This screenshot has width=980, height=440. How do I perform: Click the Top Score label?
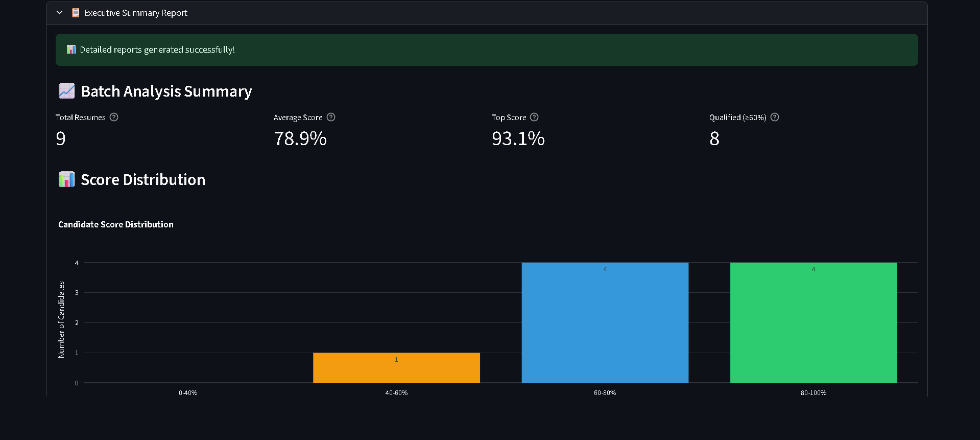click(x=509, y=118)
